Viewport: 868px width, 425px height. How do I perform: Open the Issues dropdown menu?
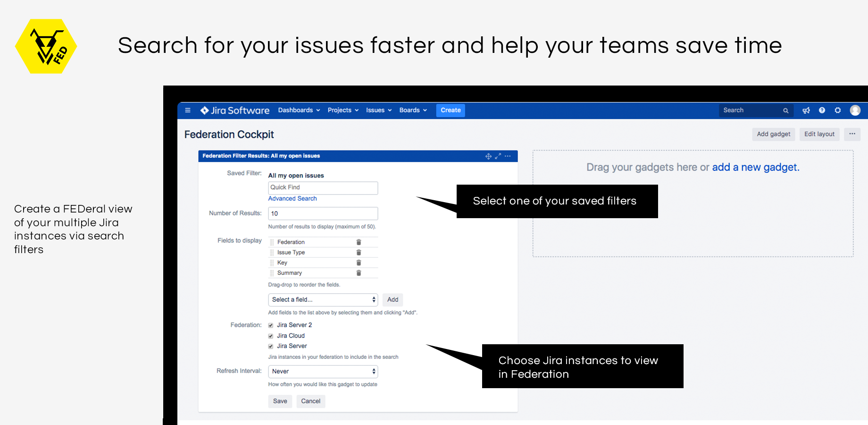pos(379,110)
